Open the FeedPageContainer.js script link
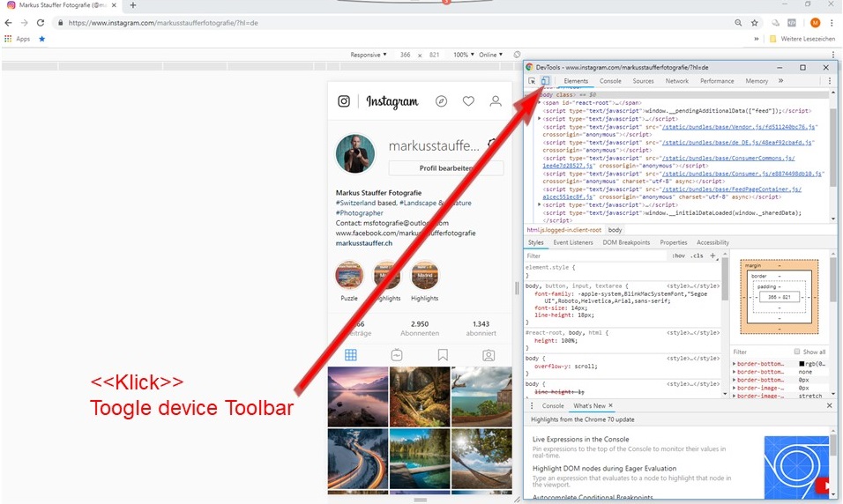This screenshot has height=504, width=843. [x=731, y=189]
